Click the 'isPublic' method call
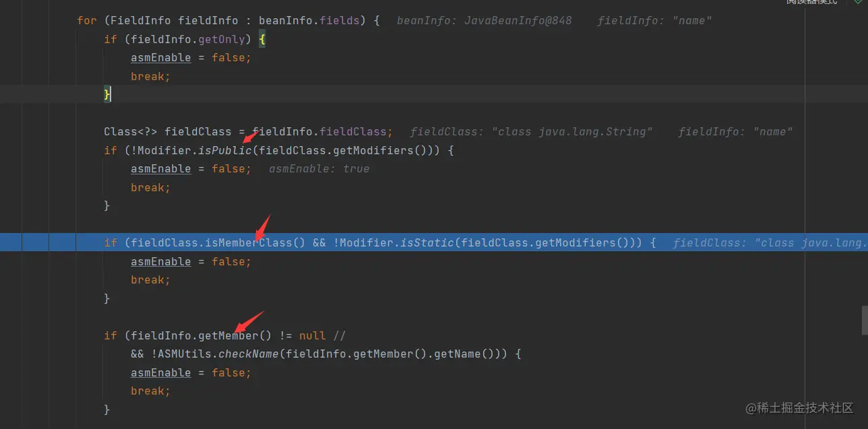This screenshot has height=429, width=868. pyautogui.click(x=225, y=150)
